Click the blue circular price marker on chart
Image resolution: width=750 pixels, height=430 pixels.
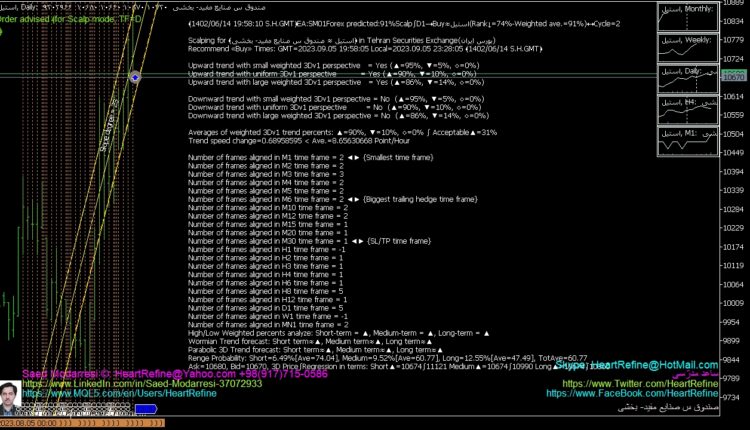click(x=135, y=76)
